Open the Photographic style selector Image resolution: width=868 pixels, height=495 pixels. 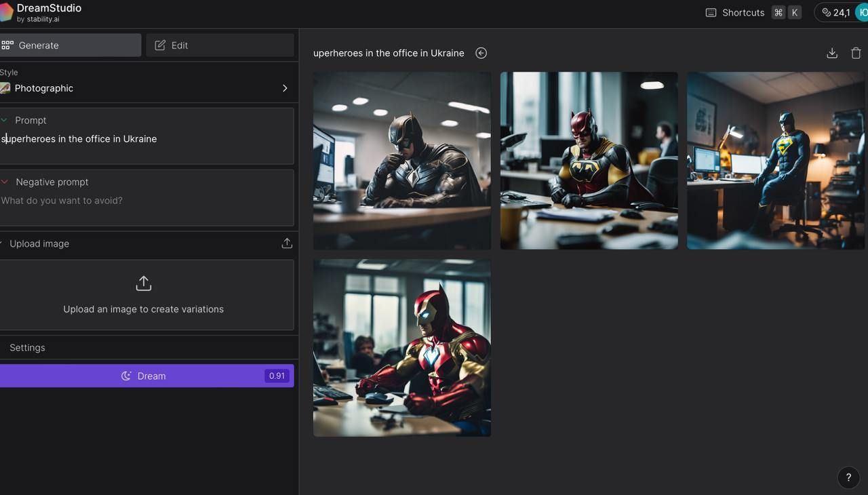pyautogui.click(x=146, y=88)
